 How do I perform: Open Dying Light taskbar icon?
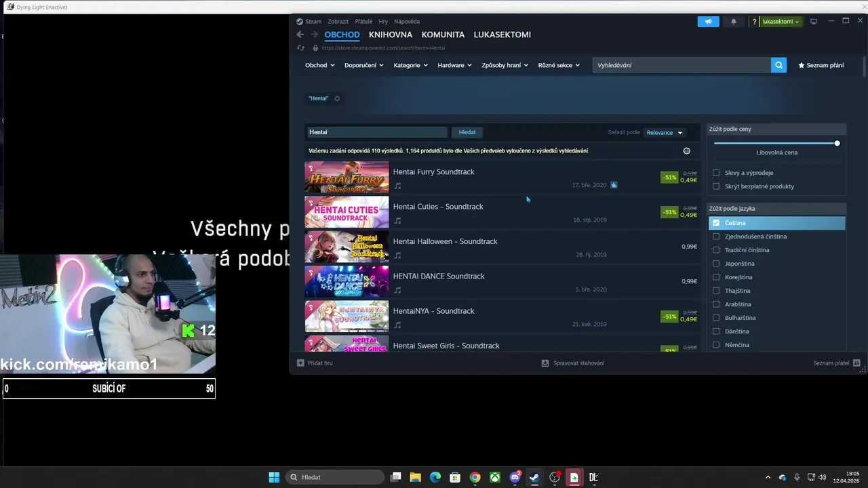[593, 477]
